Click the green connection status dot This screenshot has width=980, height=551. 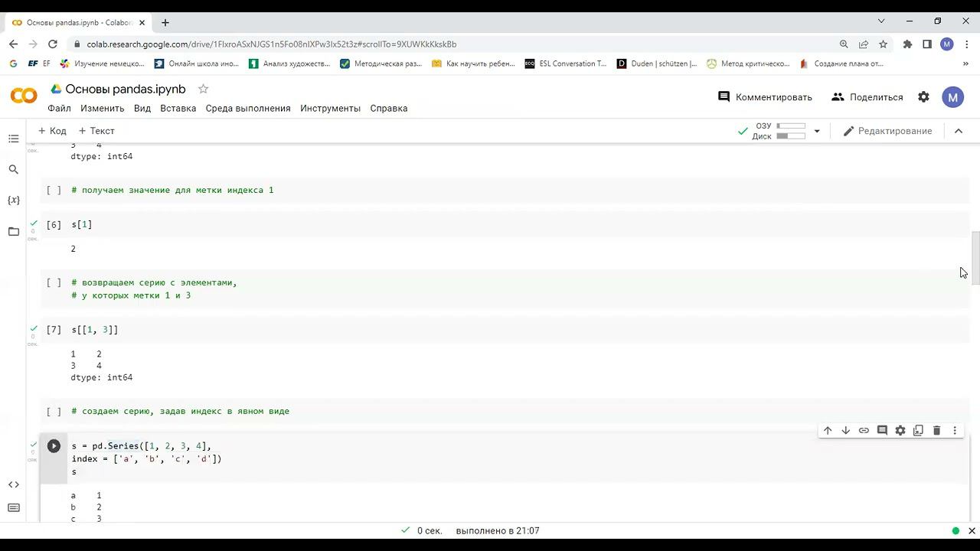click(955, 530)
